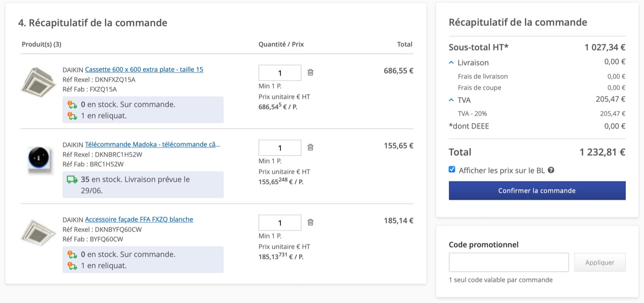Open the Accessoire façade FFA FXZQ blanche link
This screenshot has width=644, height=303.
tap(139, 219)
